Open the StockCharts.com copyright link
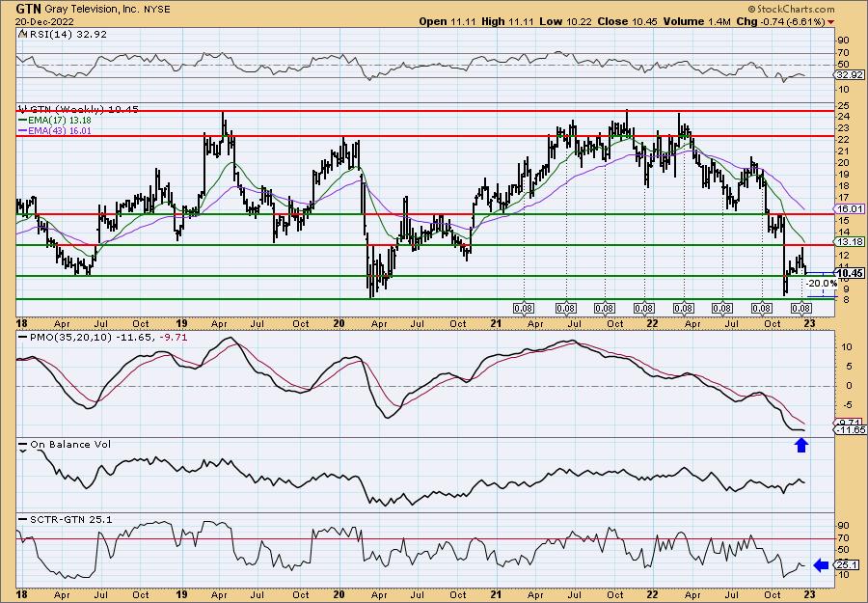The image size is (868, 603). click(791, 9)
